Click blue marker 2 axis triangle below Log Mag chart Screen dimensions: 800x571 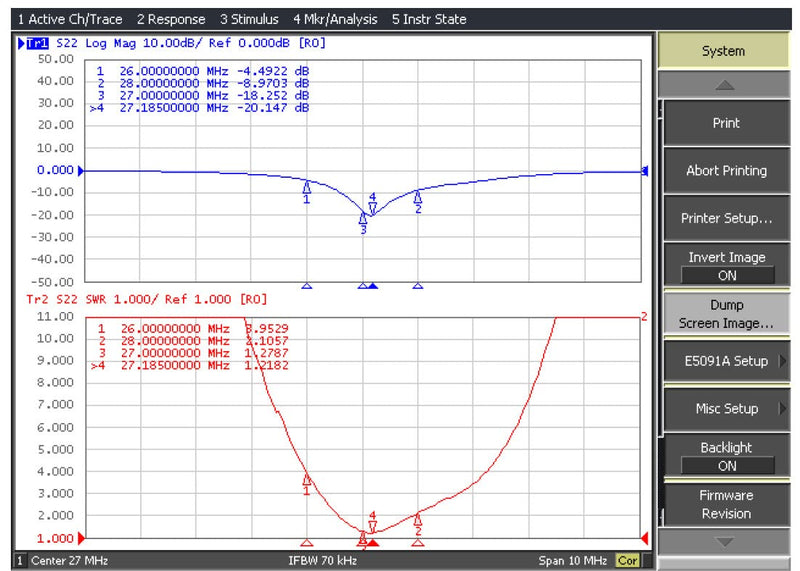[418, 286]
